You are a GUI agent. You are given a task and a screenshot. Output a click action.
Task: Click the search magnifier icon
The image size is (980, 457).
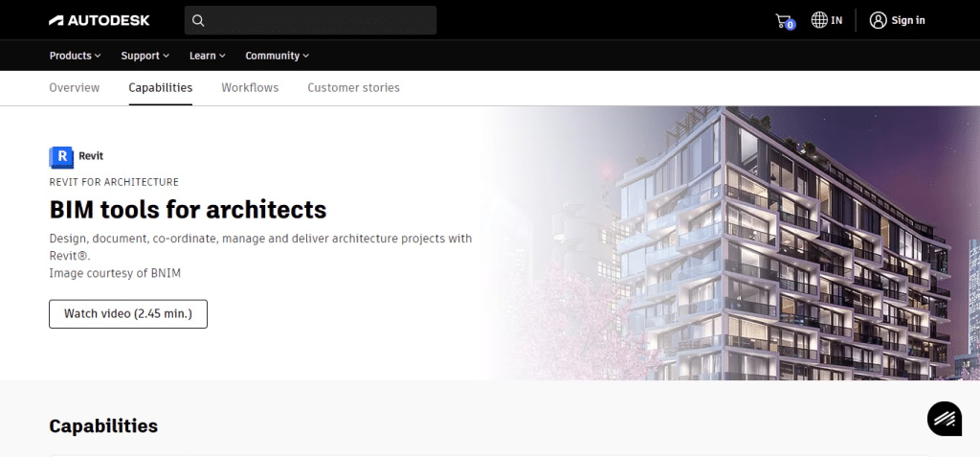coord(198,21)
